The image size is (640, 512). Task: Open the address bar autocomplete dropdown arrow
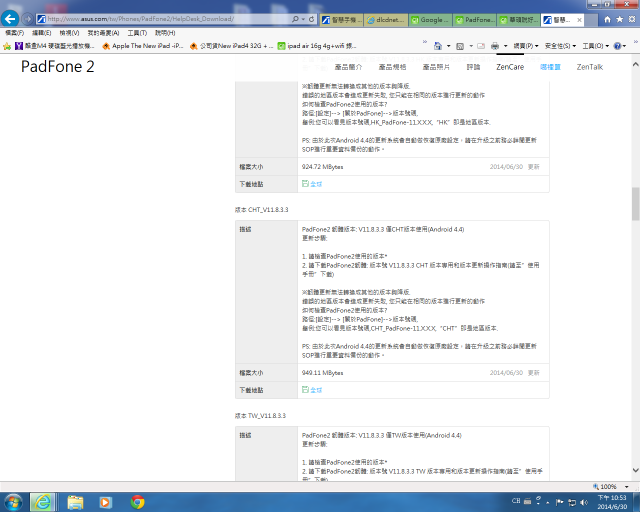303,19
